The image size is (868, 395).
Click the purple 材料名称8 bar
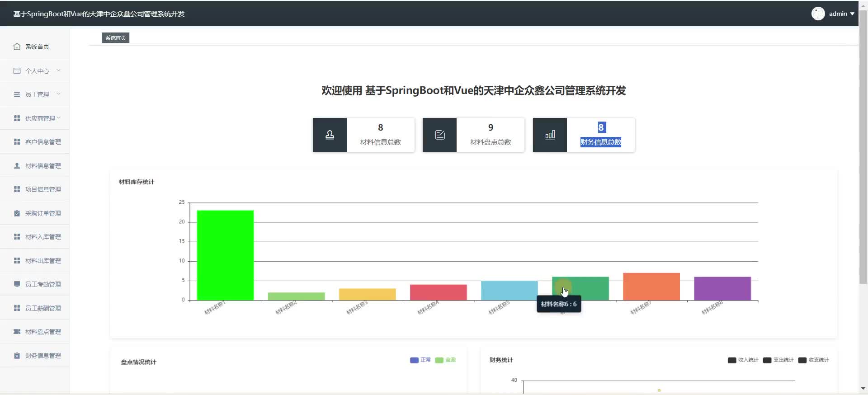coord(722,288)
